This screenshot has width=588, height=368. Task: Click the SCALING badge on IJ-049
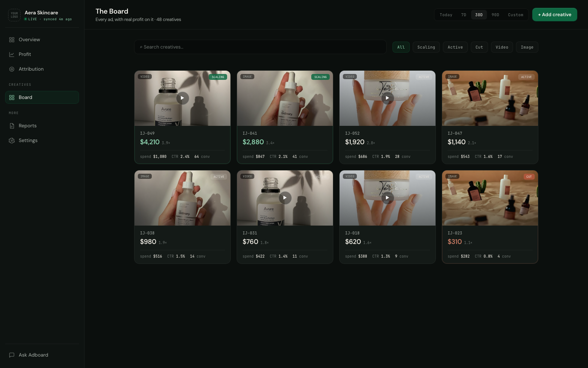point(218,77)
